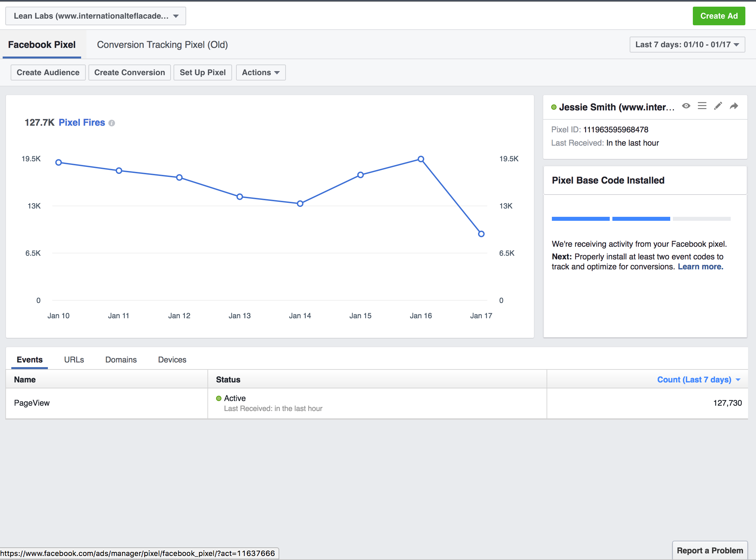Open the list menu icon beside Jessie Smith

tap(702, 106)
